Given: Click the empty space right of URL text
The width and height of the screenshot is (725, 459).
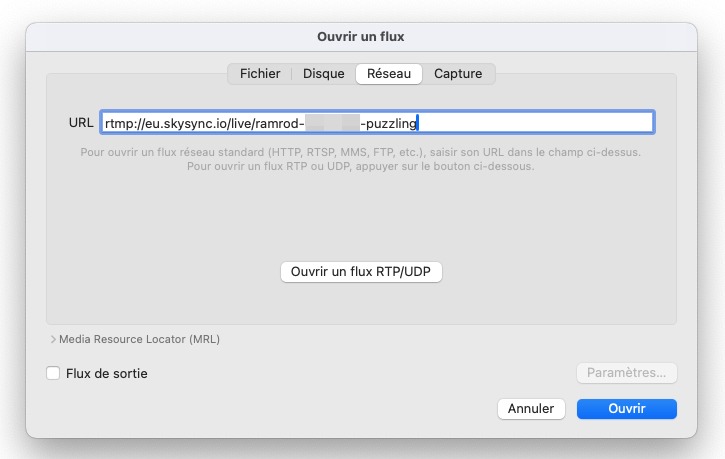Looking at the screenshot, I should pos(535,123).
